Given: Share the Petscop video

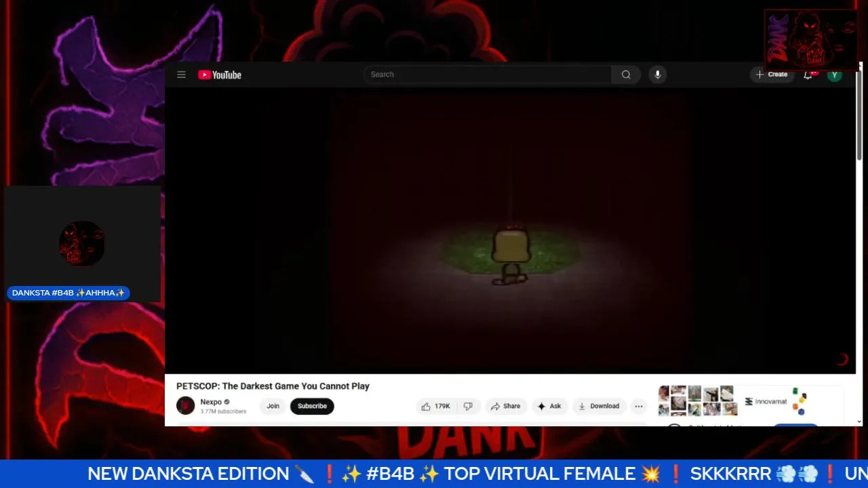Looking at the screenshot, I should pos(505,406).
